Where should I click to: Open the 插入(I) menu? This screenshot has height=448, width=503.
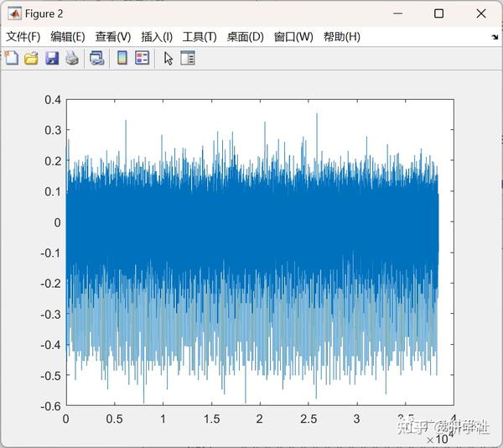tap(157, 37)
